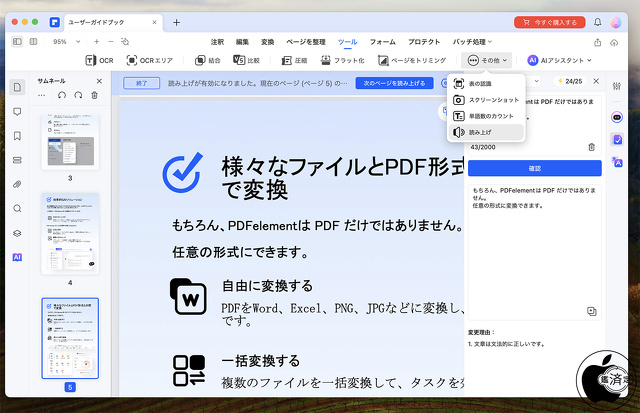Open the bookmarks panel in sidebar

pyautogui.click(x=17, y=136)
